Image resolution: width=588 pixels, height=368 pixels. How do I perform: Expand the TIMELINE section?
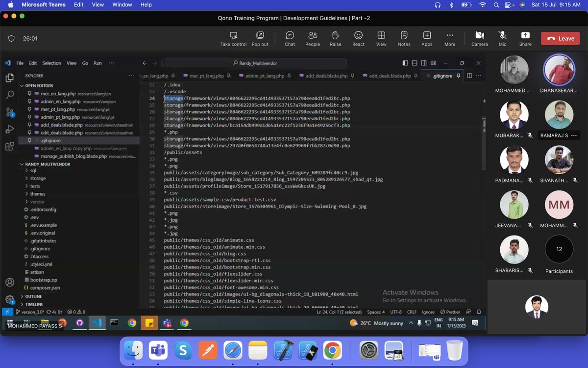click(x=34, y=304)
